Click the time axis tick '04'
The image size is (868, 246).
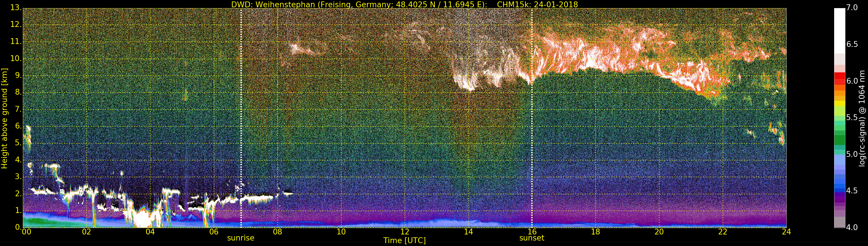[150, 232]
